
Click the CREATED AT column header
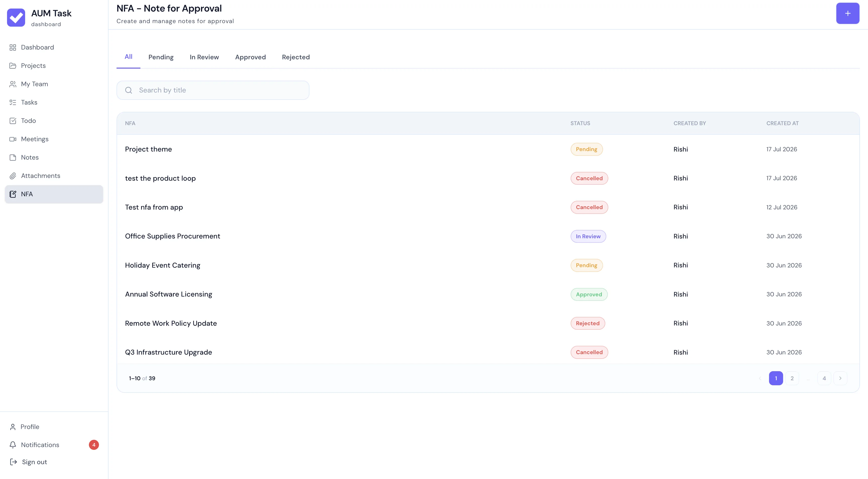tap(782, 123)
